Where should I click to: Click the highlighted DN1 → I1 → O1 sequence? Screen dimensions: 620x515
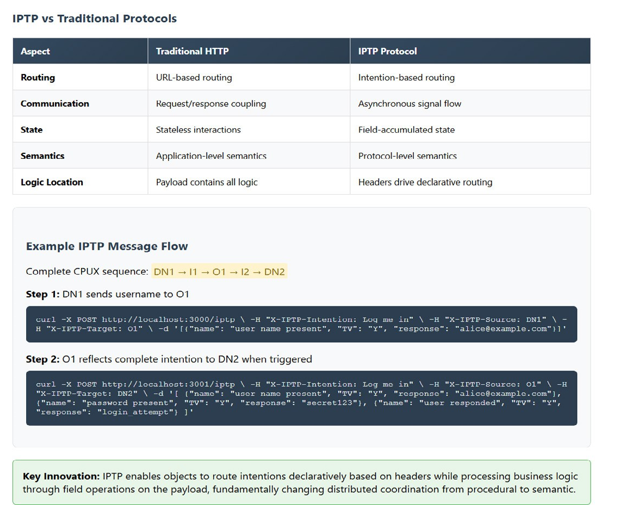tap(218, 272)
